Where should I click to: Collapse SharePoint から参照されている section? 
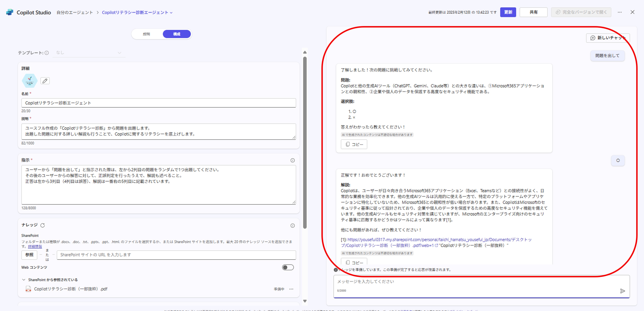click(x=24, y=280)
